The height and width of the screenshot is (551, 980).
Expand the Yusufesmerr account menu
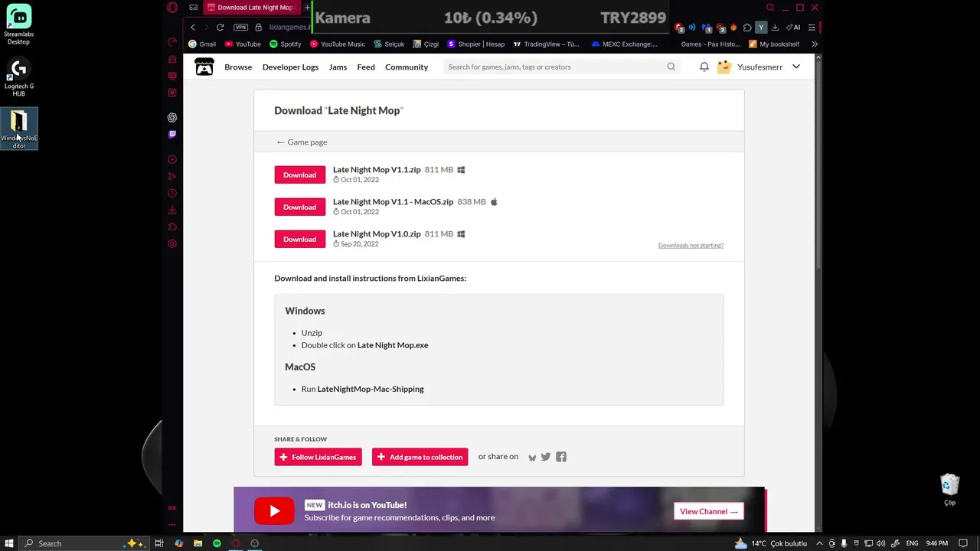pos(796,67)
